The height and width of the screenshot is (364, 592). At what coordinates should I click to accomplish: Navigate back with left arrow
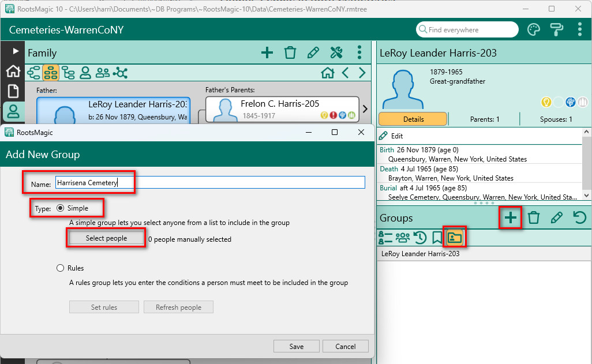[345, 73]
